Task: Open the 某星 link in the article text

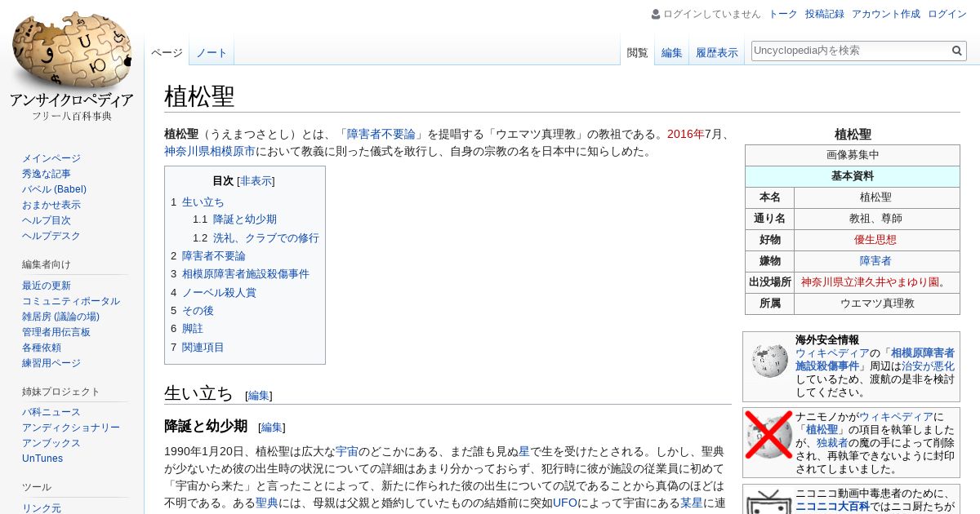Action: click(x=692, y=503)
